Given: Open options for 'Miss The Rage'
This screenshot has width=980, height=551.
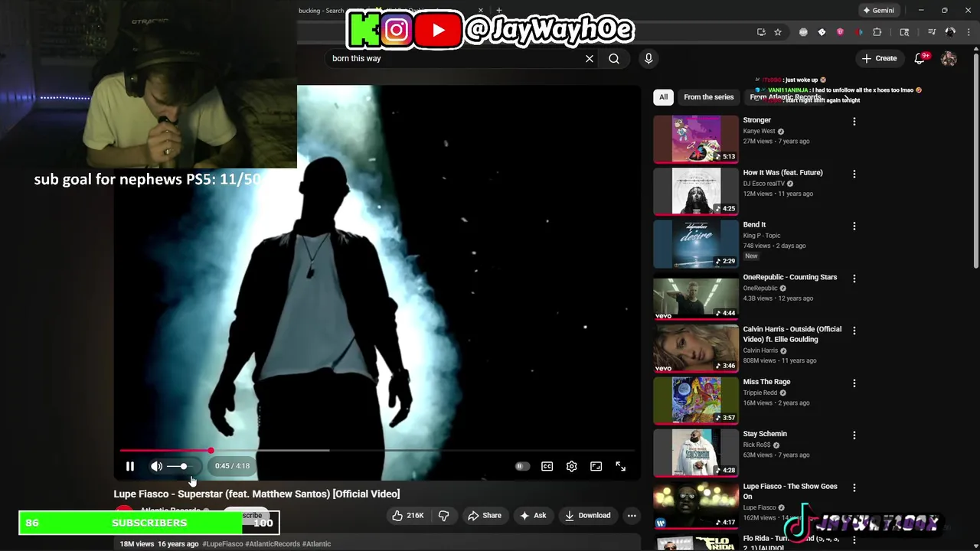Looking at the screenshot, I should [854, 383].
